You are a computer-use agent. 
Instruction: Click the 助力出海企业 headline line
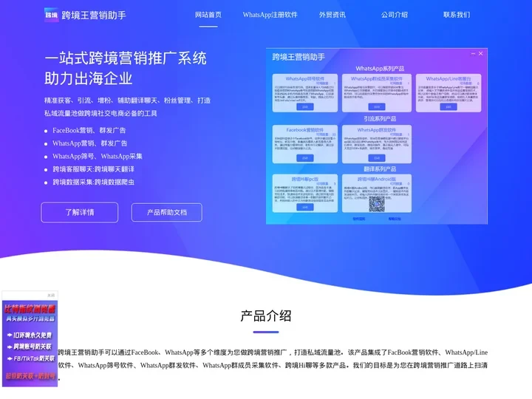pos(88,78)
